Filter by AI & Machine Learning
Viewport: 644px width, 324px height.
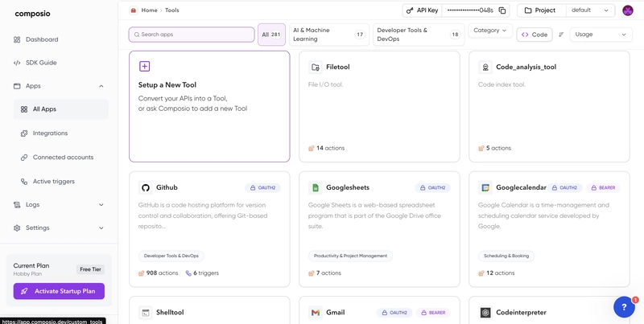pos(329,35)
